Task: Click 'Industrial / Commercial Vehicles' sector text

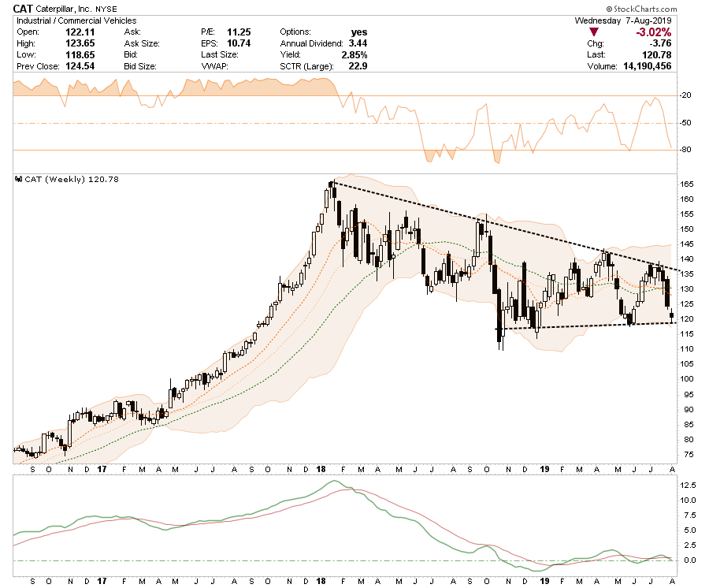Action: [x=76, y=20]
